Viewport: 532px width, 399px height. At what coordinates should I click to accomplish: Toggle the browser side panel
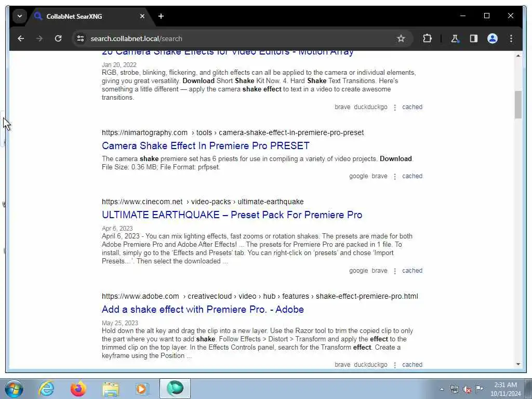tap(474, 38)
